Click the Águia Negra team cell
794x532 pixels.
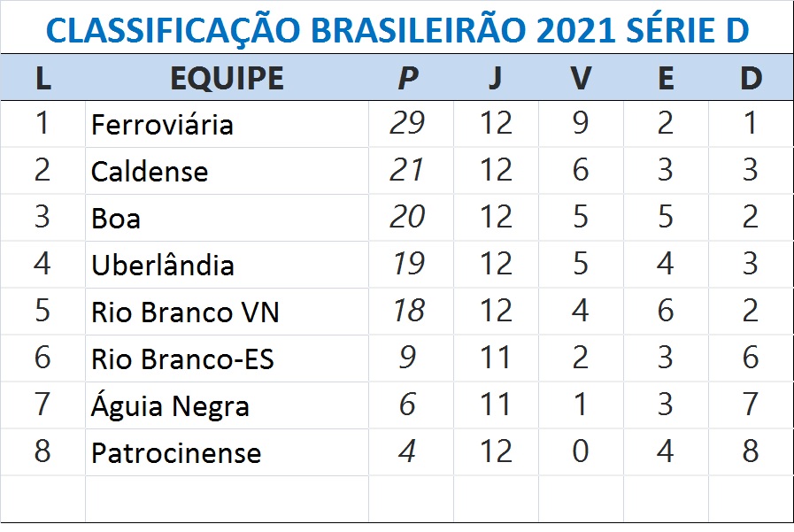point(170,406)
